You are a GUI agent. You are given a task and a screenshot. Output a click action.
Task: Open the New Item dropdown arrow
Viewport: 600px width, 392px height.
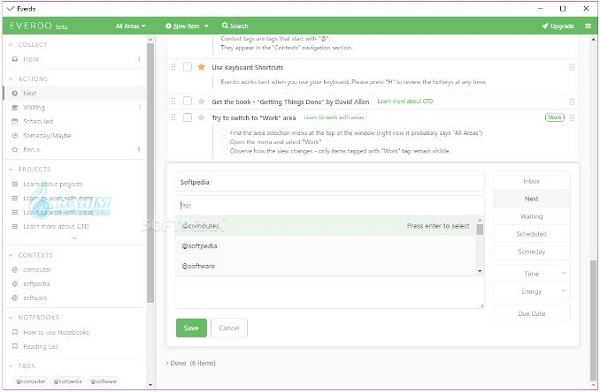point(206,26)
